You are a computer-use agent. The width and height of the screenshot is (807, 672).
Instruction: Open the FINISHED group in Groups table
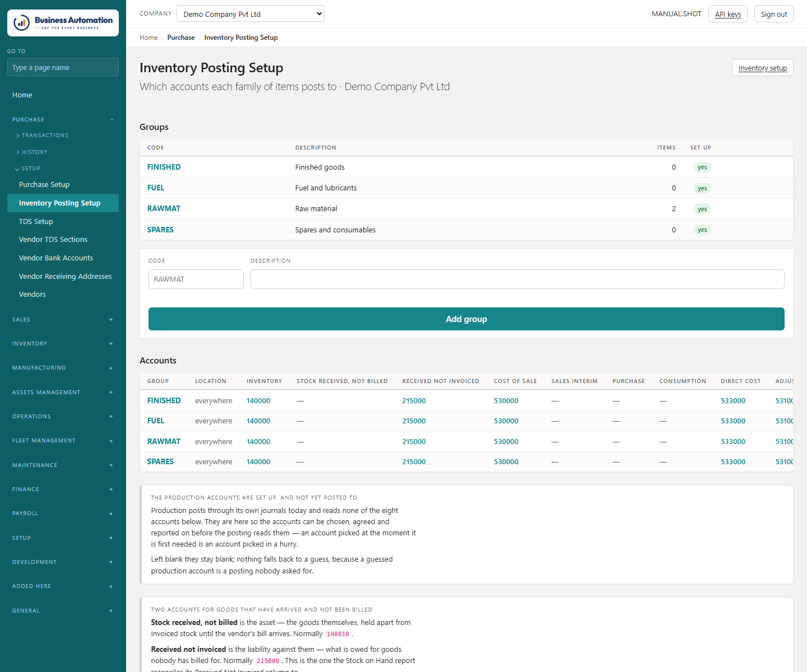tap(164, 167)
